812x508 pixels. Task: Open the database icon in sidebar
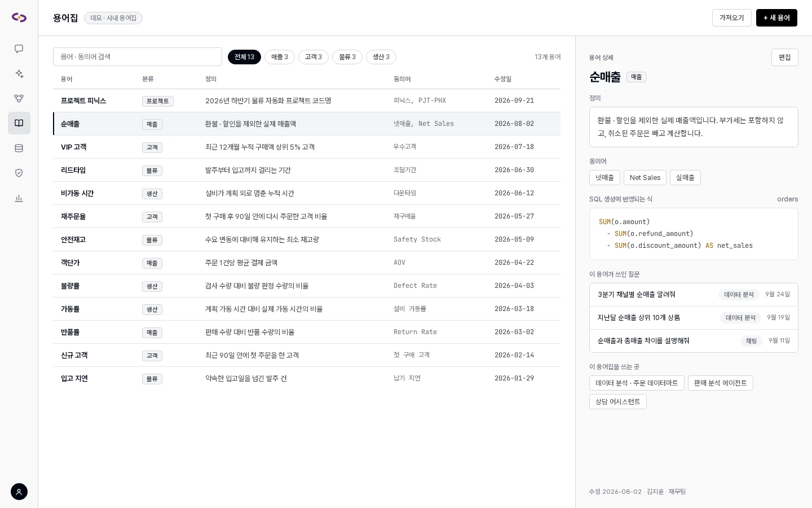coord(19,148)
